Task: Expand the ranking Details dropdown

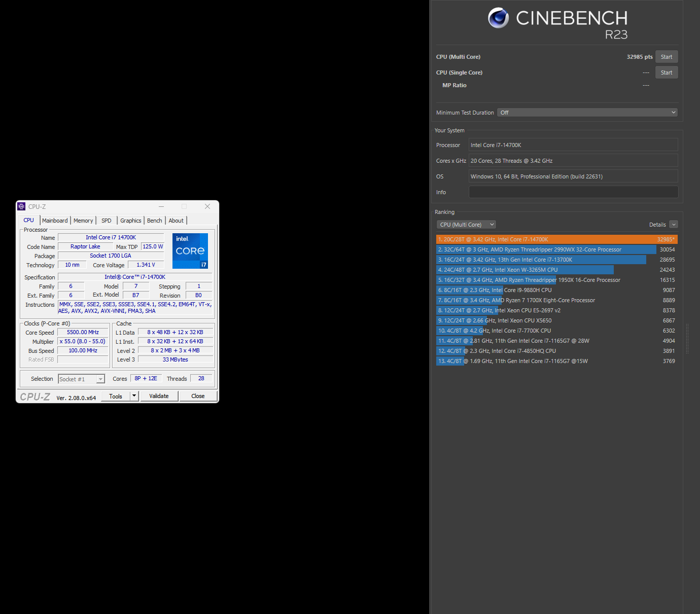Action: (674, 225)
